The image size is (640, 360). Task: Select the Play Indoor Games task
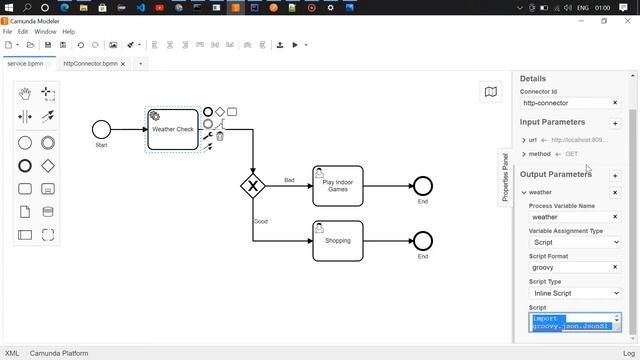pos(338,186)
